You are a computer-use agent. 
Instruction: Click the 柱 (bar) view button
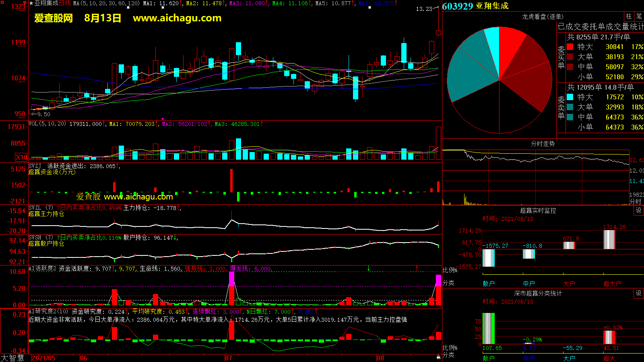[x=629, y=16]
